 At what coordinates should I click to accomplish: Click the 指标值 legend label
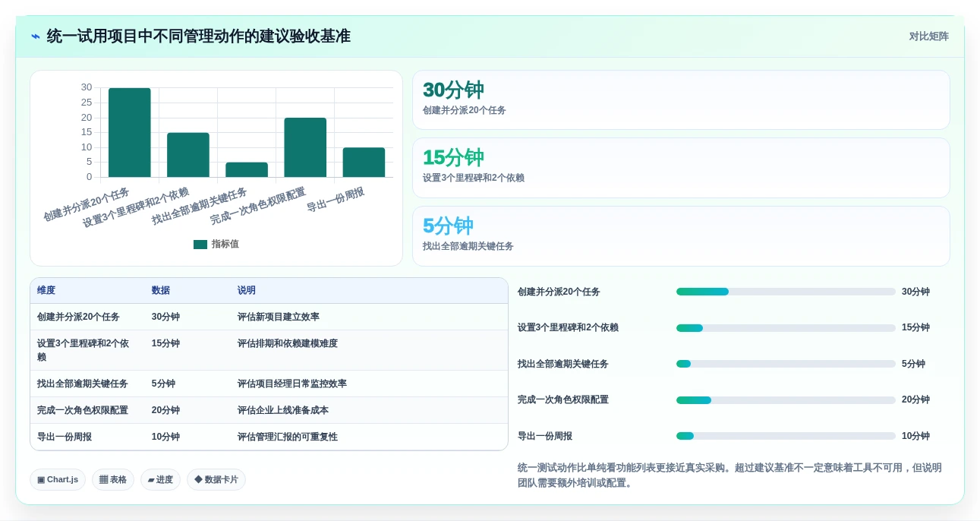(225, 245)
